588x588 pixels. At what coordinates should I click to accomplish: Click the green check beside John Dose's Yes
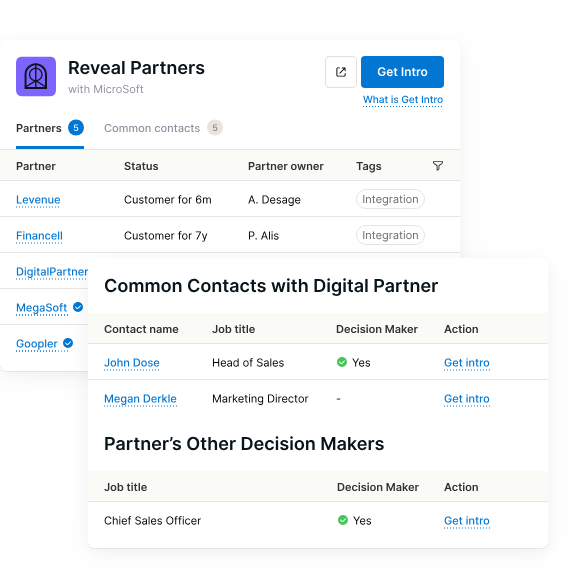pos(342,362)
